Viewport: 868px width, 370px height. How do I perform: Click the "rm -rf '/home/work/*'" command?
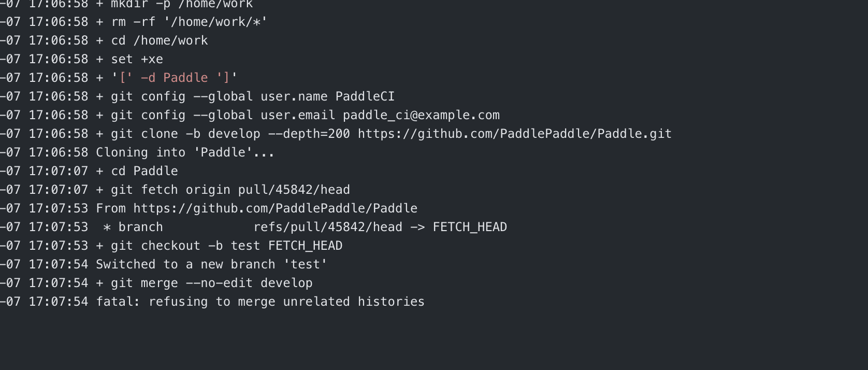click(x=189, y=22)
